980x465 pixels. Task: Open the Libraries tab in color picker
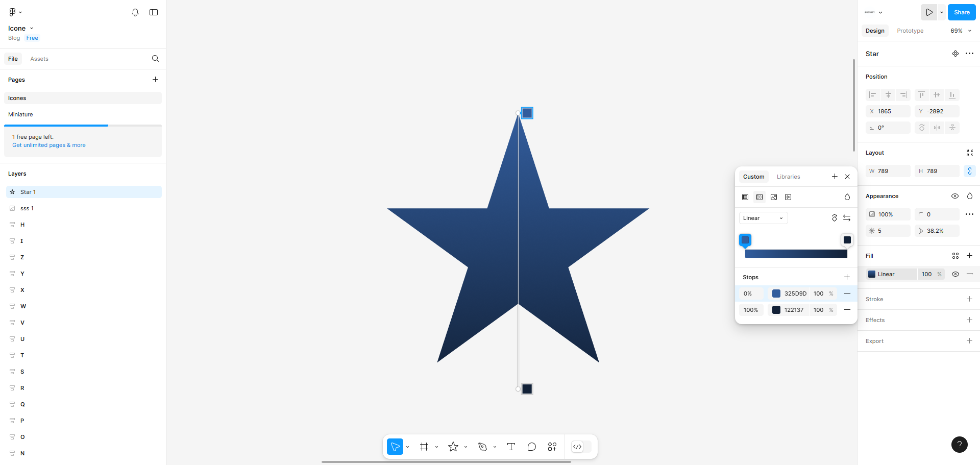pos(788,177)
